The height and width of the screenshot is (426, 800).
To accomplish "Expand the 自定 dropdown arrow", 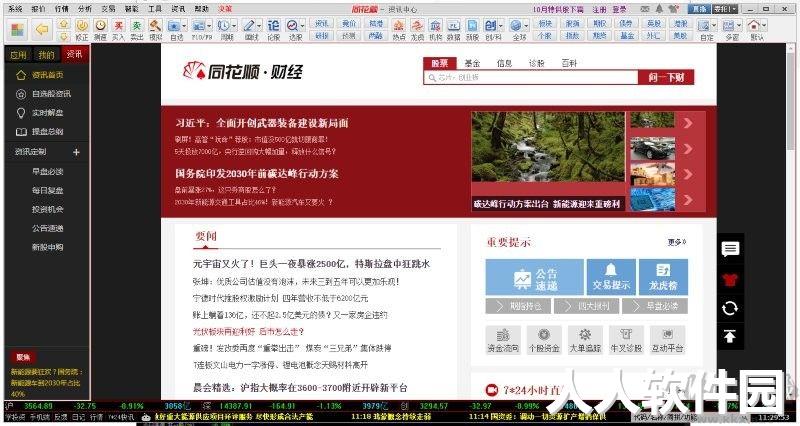I will [x=713, y=25].
